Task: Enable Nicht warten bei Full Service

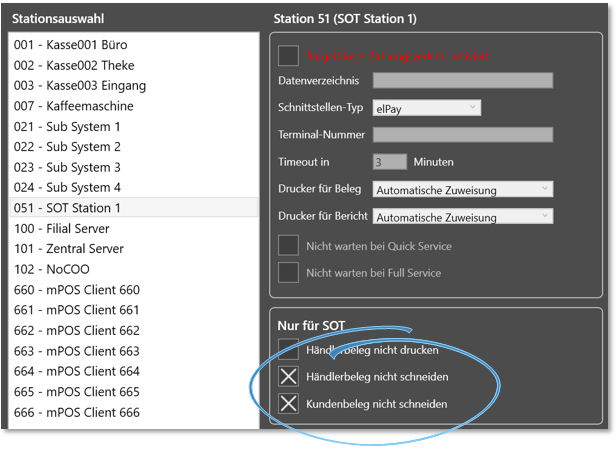Action: click(288, 272)
